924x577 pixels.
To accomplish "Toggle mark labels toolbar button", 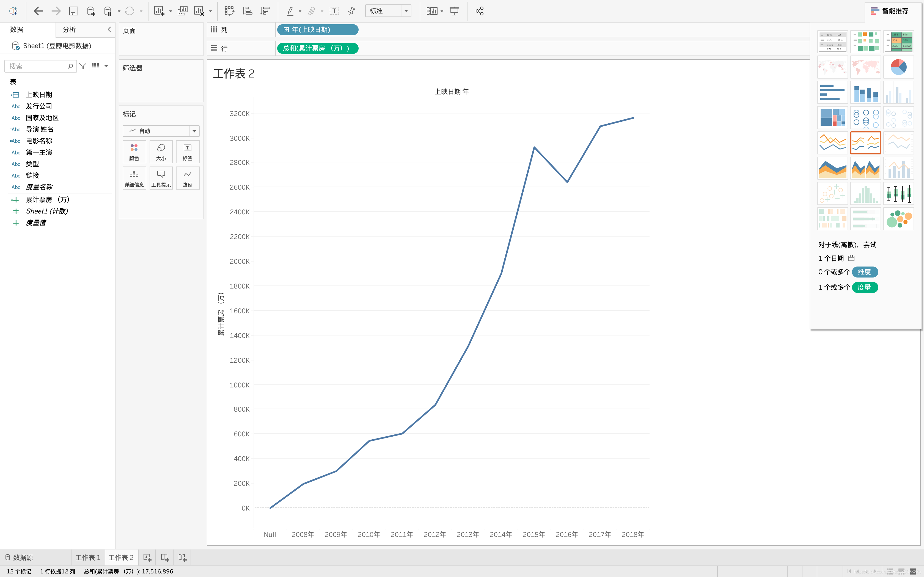I will (334, 11).
